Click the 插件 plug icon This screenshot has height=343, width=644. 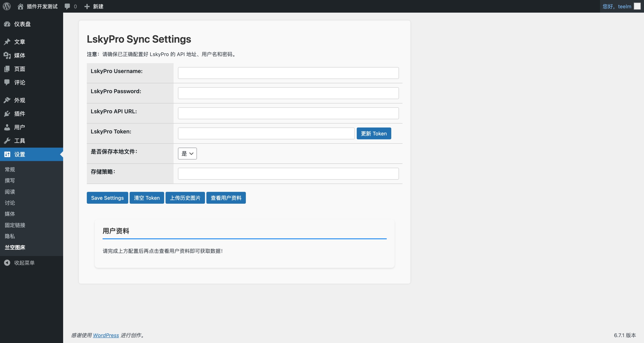(7, 114)
